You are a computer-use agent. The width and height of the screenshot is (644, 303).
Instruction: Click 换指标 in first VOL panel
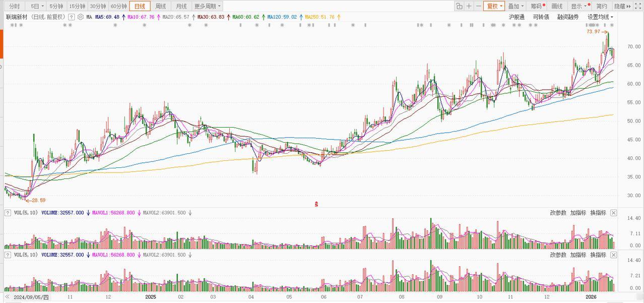[598, 213]
